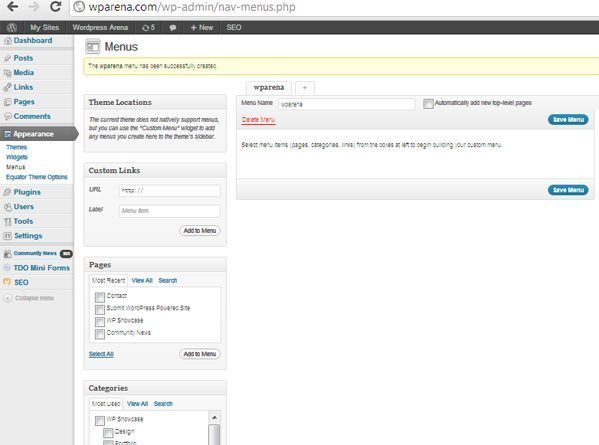Open the Equator Theme Options link
599x445 pixels.
click(x=37, y=177)
